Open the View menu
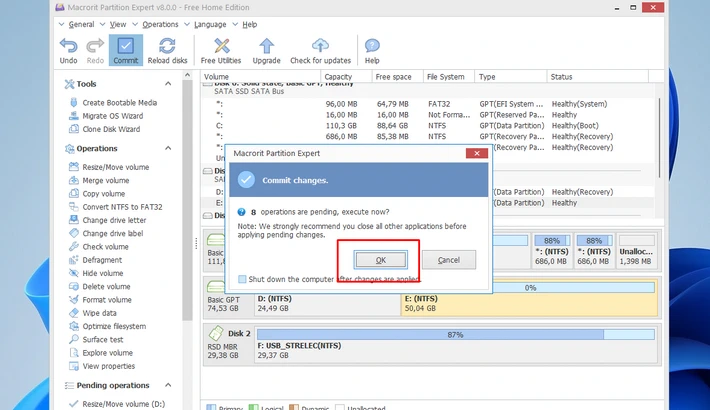Screen dimensions: 710x410 click(x=118, y=24)
